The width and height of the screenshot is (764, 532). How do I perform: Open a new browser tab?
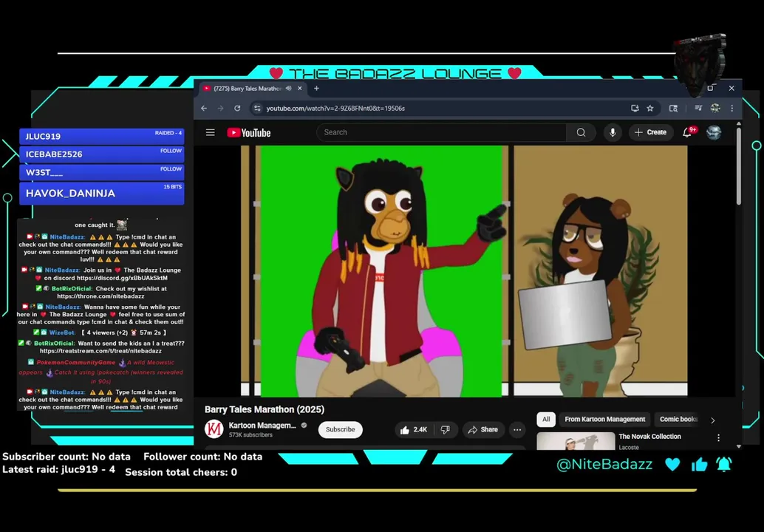coord(317,88)
